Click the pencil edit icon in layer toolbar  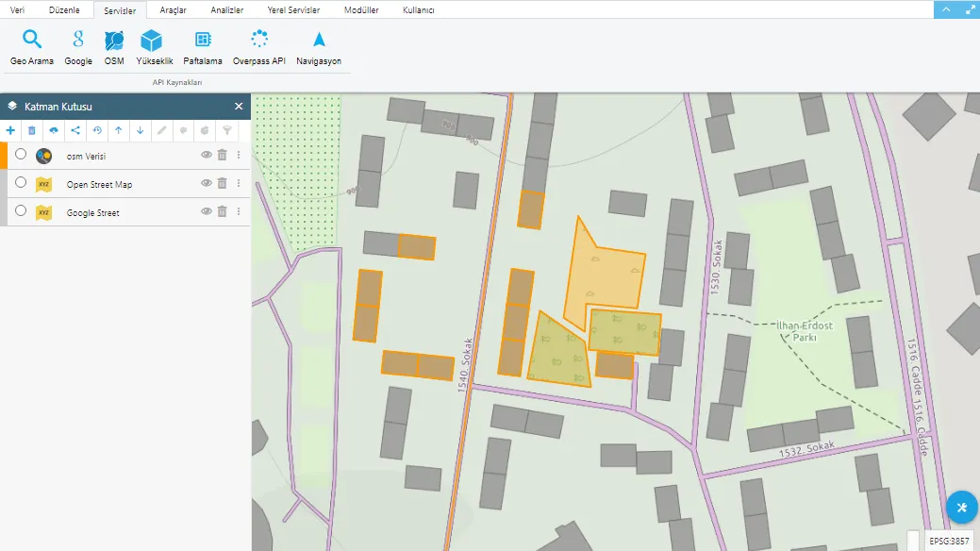(x=162, y=130)
